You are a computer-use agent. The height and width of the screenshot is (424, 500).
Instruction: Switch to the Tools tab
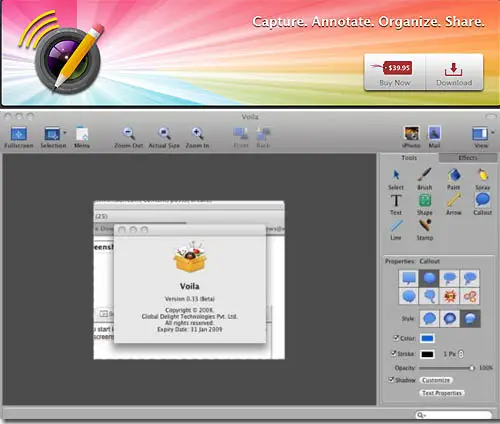pos(409,158)
